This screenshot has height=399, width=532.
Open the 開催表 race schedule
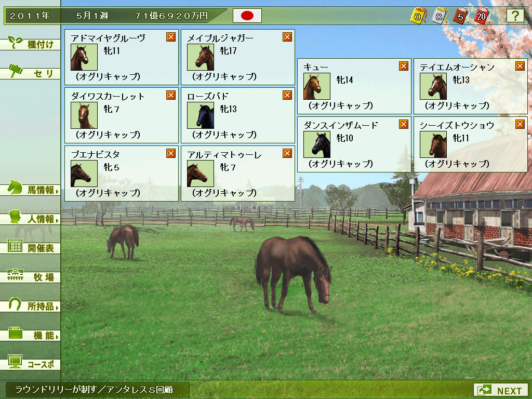(x=30, y=248)
